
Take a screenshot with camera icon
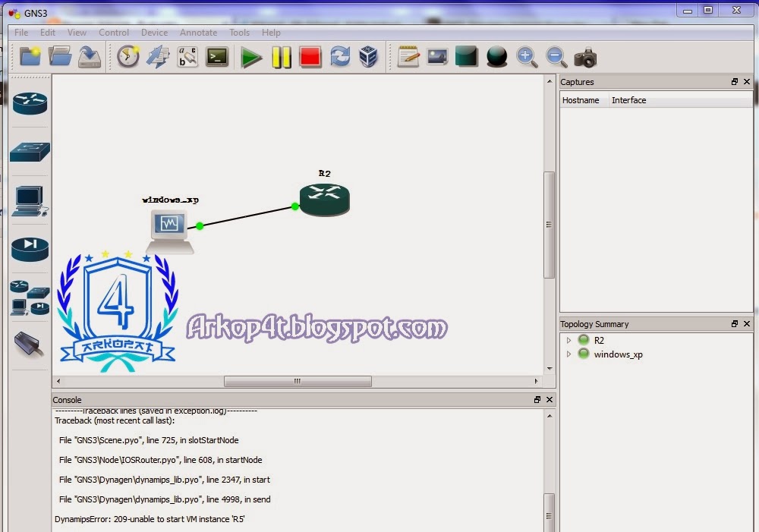(x=585, y=58)
